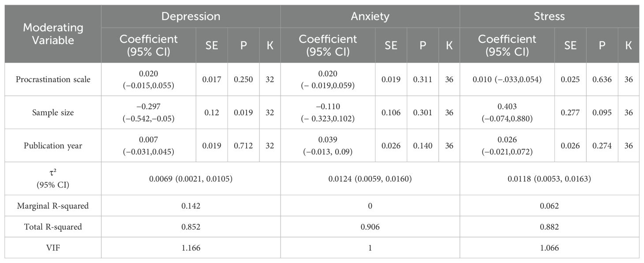Screen dimensions: 644x263
Task: Select the "Depression" column group header
Action: pos(191,16)
